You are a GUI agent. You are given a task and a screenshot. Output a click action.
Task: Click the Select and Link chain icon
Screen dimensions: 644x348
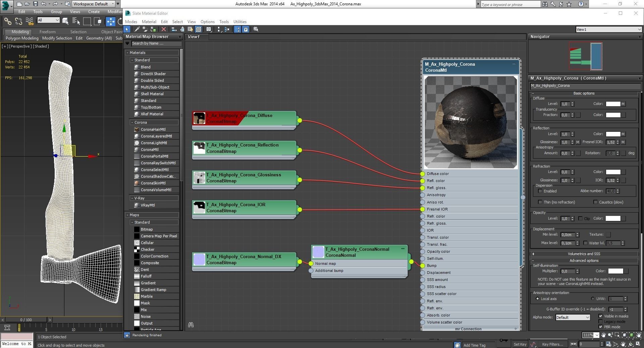(7, 21)
